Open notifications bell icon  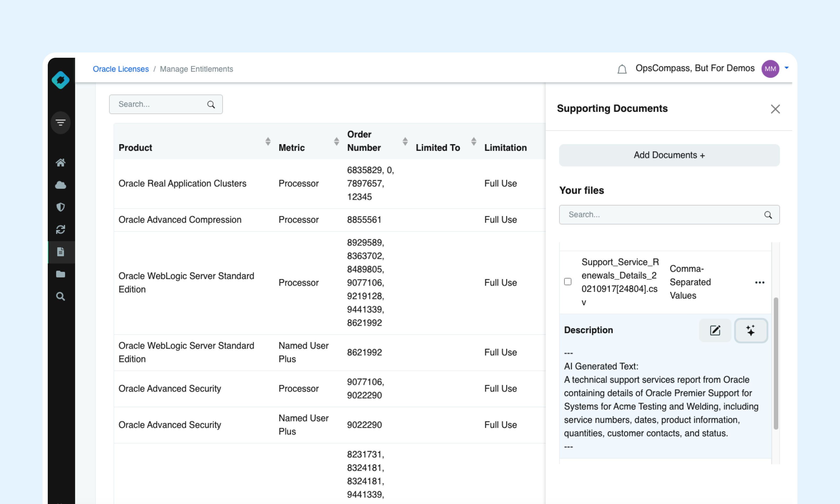click(622, 69)
